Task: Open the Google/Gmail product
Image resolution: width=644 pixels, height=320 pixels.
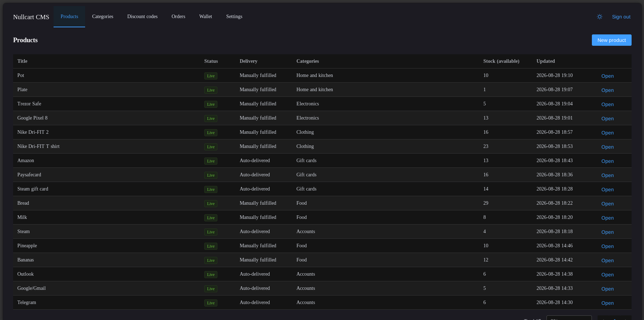Action: (x=607, y=289)
